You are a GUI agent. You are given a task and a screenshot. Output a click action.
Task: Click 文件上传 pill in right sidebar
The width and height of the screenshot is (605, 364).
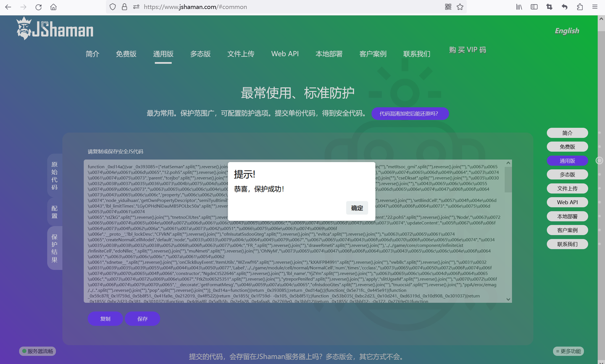pyautogui.click(x=567, y=189)
